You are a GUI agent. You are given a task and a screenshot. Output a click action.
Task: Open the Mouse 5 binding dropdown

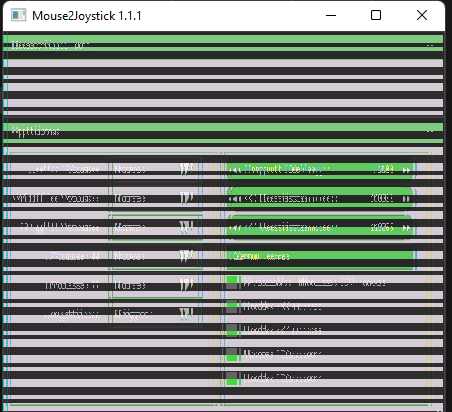156,286
